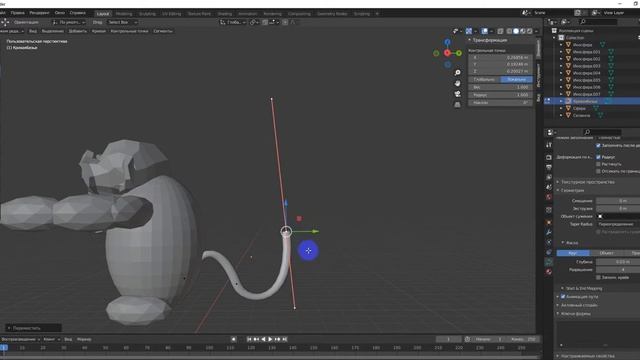Toggle camera view icon in viewport
Image resolution: width=640 pixels, height=360 pixels.
point(457,94)
